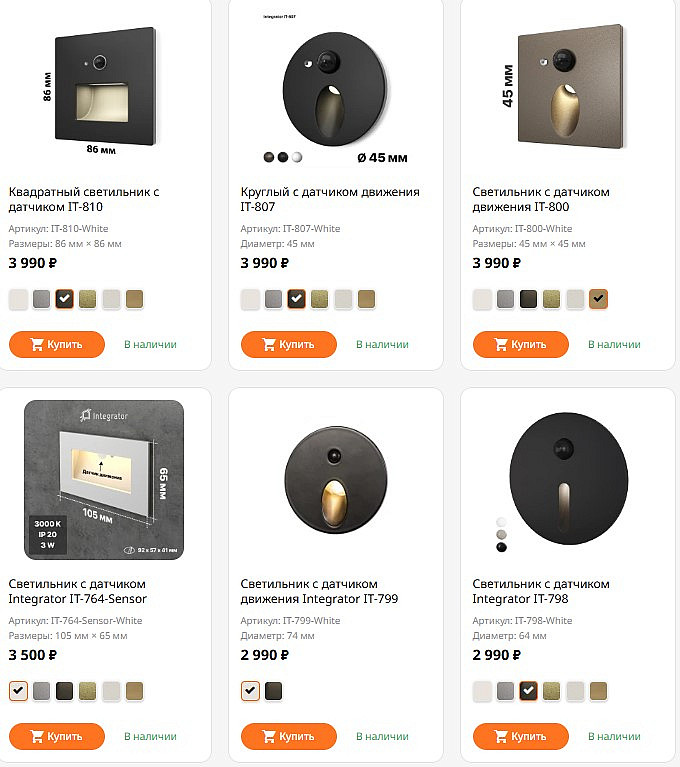The image size is (680, 767).
Task: Click the checked bronze color option for IT-800
Action: pyautogui.click(x=599, y=299)
